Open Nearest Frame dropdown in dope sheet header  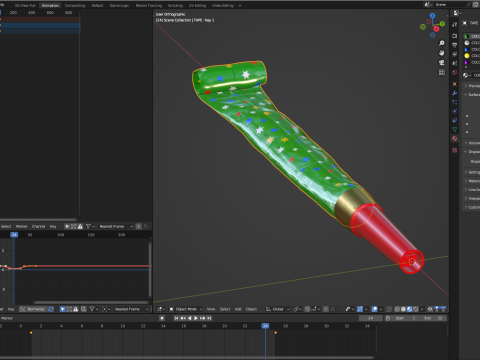[116, 226]
